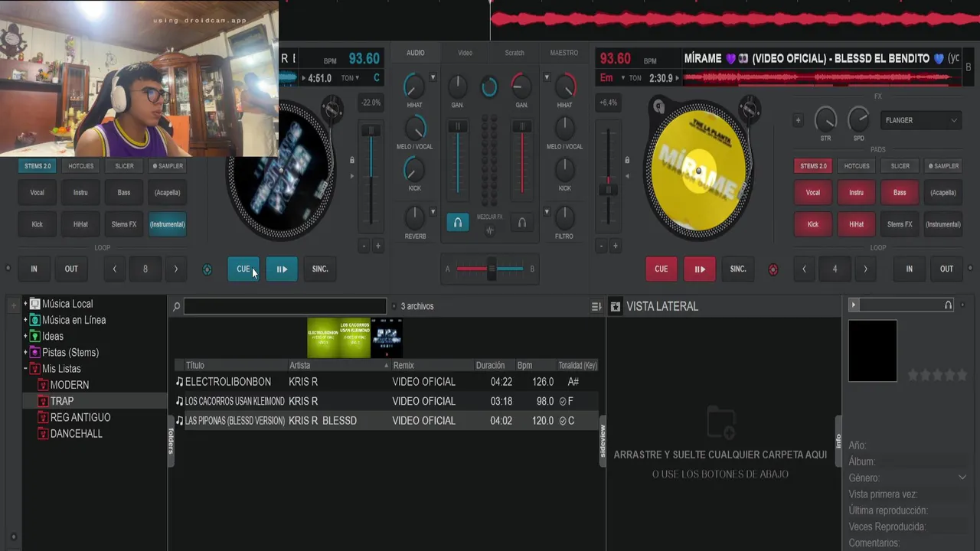Click the left deck target icon beside CUE
Screen dimensions: 980x551
pyautogui.click(x=207, y=269)
